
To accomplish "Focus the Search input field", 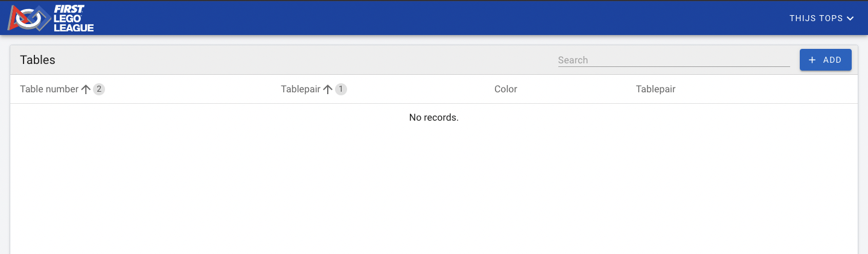I will point(673,60).
